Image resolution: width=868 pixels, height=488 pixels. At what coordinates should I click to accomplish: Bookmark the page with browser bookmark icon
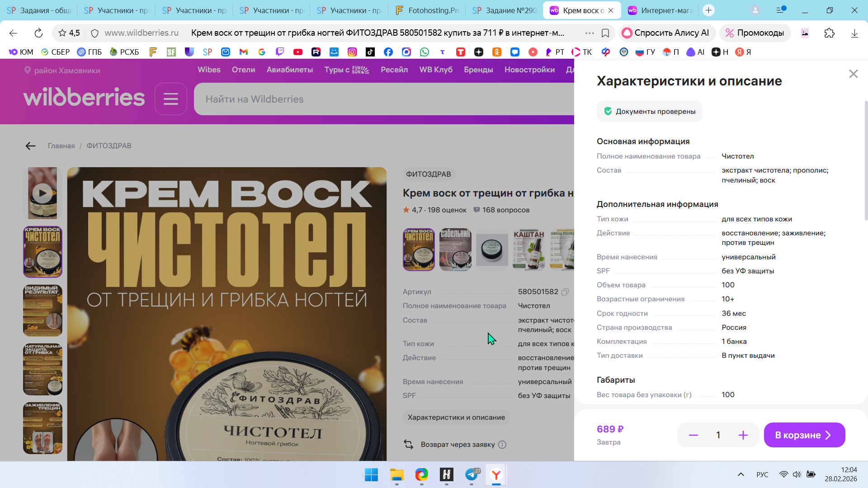[605, 33]
